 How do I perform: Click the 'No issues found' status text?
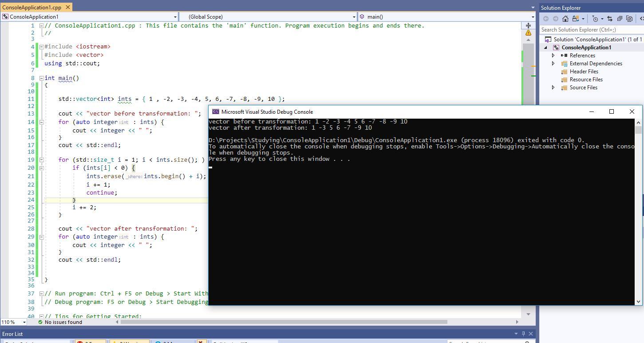[x=63, y=322]
